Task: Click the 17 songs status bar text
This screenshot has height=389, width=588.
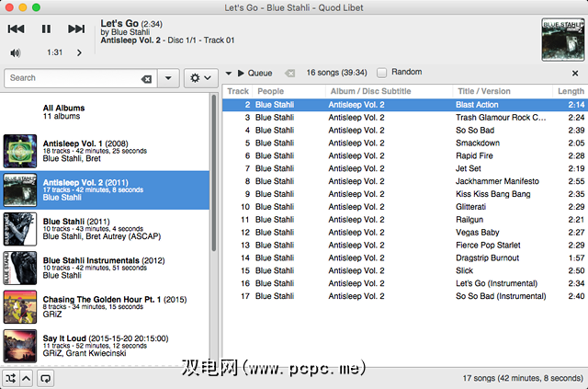Action: 523,378
